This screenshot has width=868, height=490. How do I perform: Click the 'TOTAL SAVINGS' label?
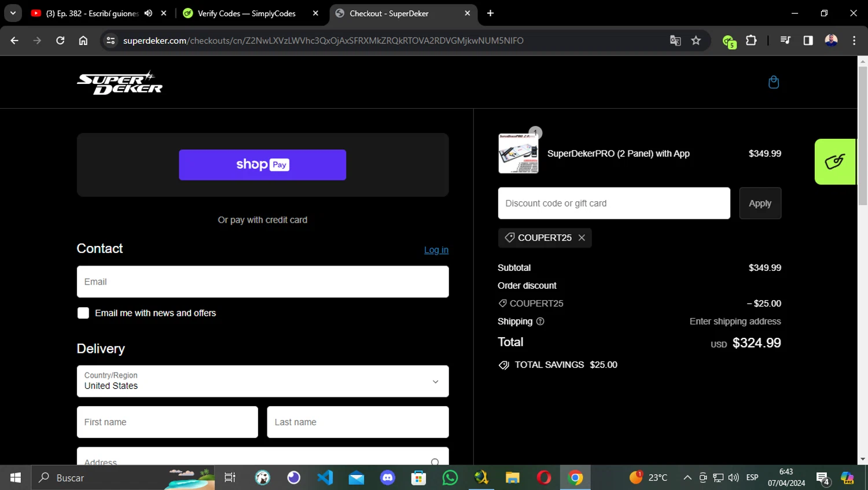550,365
